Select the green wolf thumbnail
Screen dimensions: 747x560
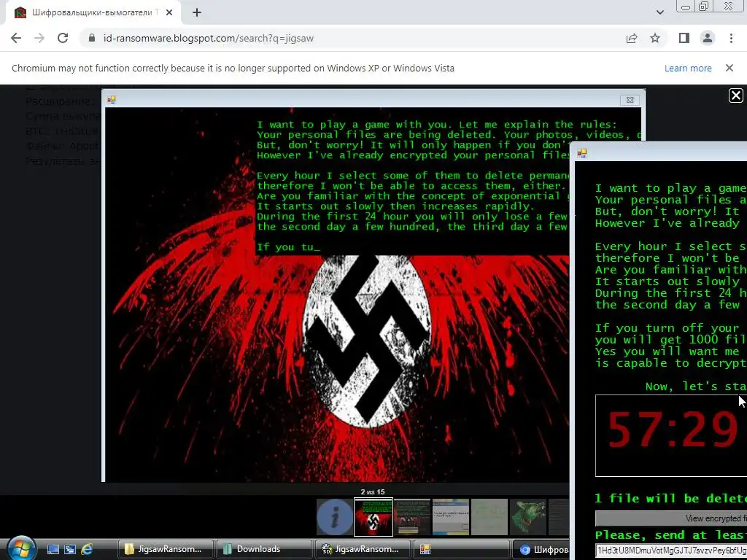coord(528,517)
